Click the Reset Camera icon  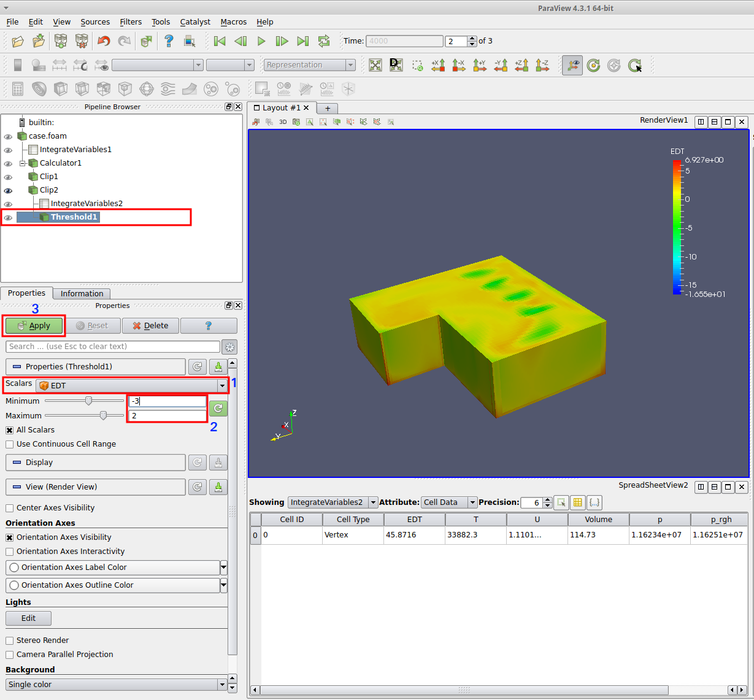(x=375, y=65)
